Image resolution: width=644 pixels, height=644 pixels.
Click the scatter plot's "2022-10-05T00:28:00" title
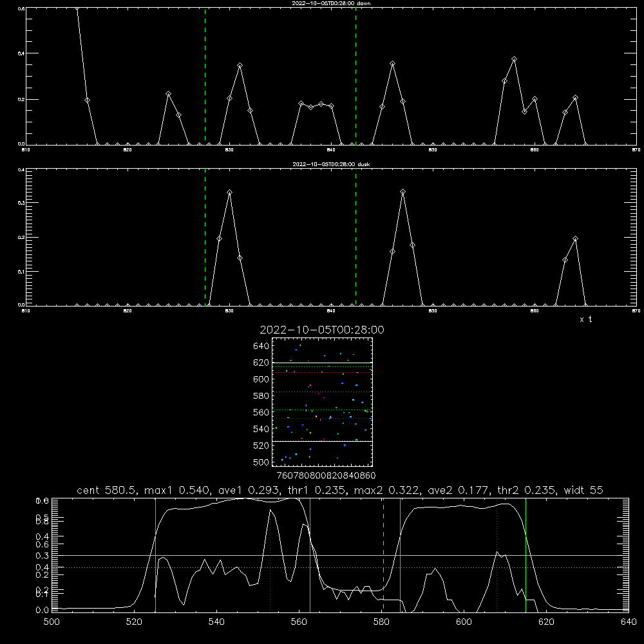click(x=322, y=330)
